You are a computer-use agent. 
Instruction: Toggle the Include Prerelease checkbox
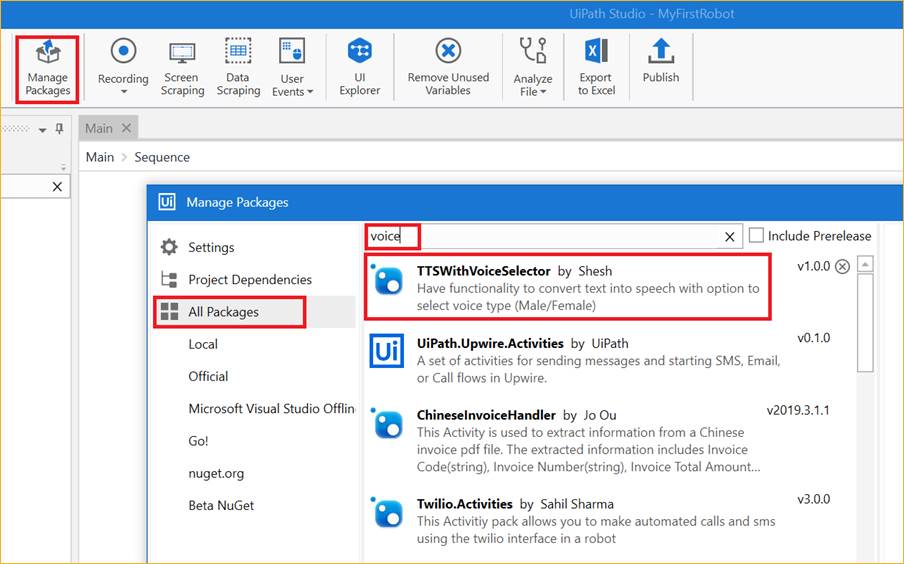756,235
